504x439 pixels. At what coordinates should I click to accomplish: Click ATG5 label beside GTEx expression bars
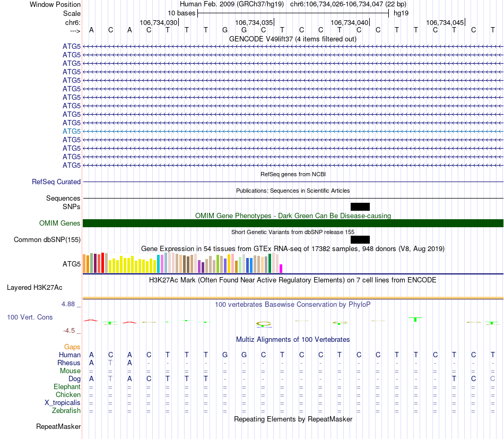[72, 264]
